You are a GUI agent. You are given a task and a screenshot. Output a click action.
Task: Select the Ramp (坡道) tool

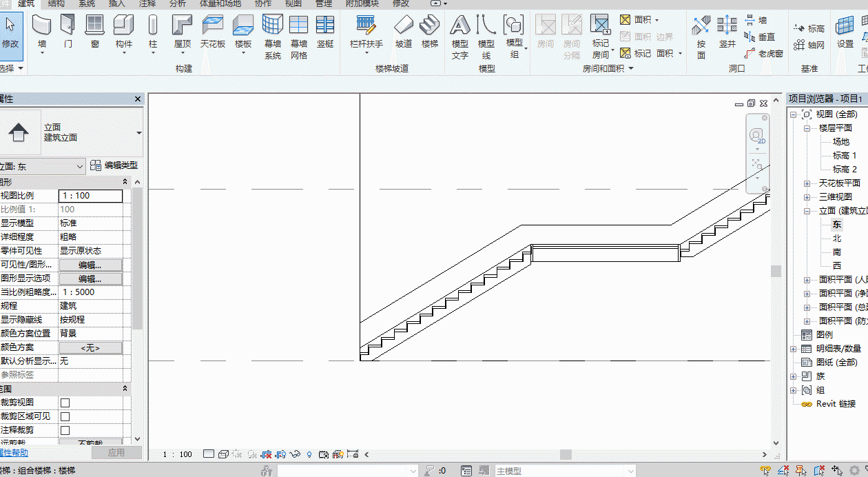click(404, 32)
